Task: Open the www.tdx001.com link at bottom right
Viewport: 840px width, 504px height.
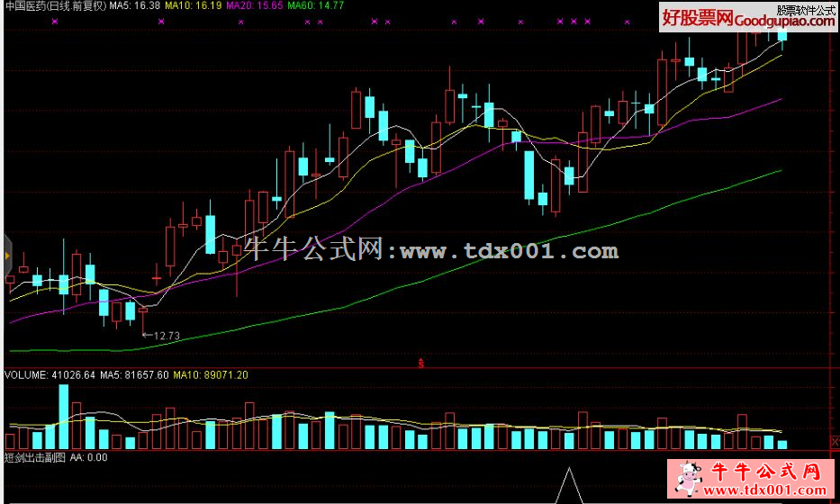Action: coord(765,489)
